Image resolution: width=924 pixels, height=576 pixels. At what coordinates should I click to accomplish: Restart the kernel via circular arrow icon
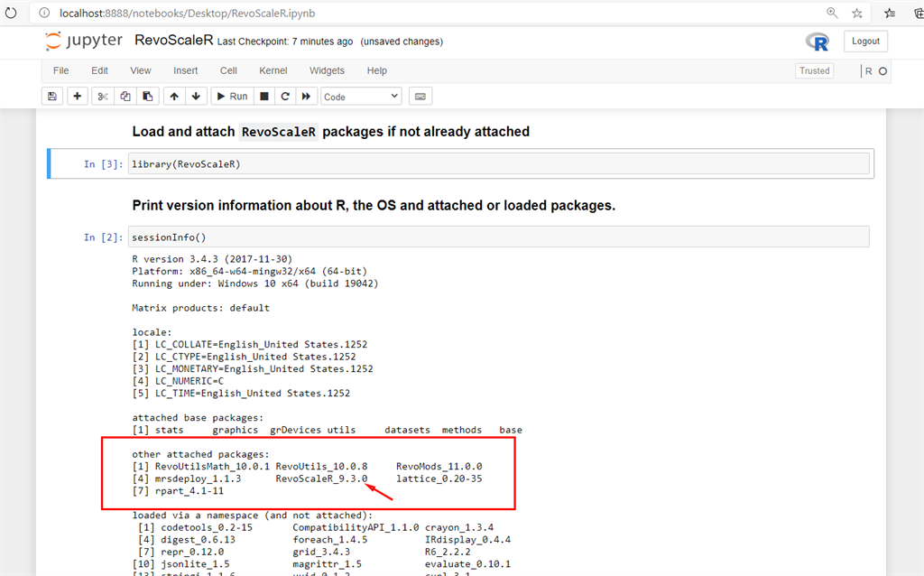(x=284, y=96)
